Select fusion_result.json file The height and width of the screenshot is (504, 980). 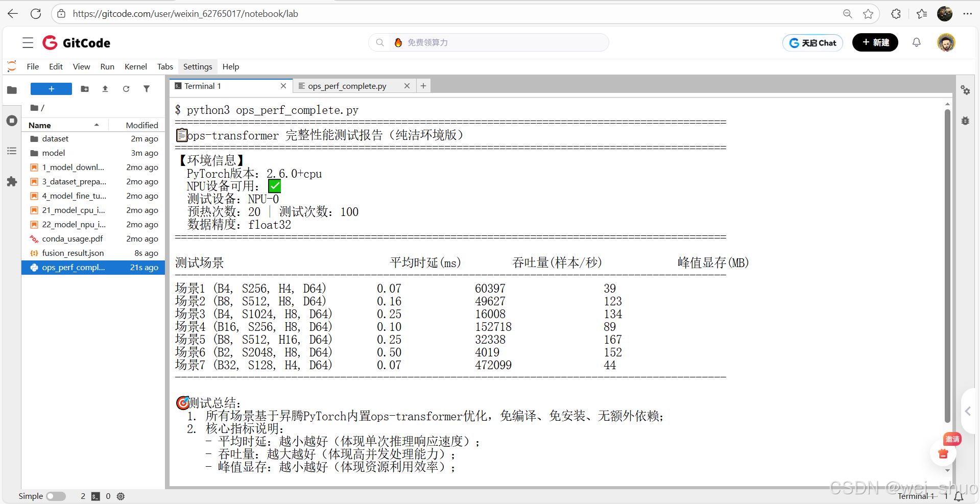point(93,253)
